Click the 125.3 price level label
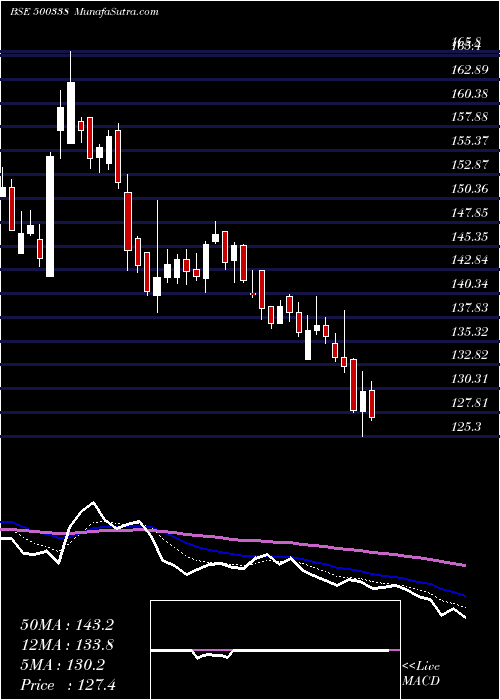This screenshot has width=500, height=700. coord(467,427)
